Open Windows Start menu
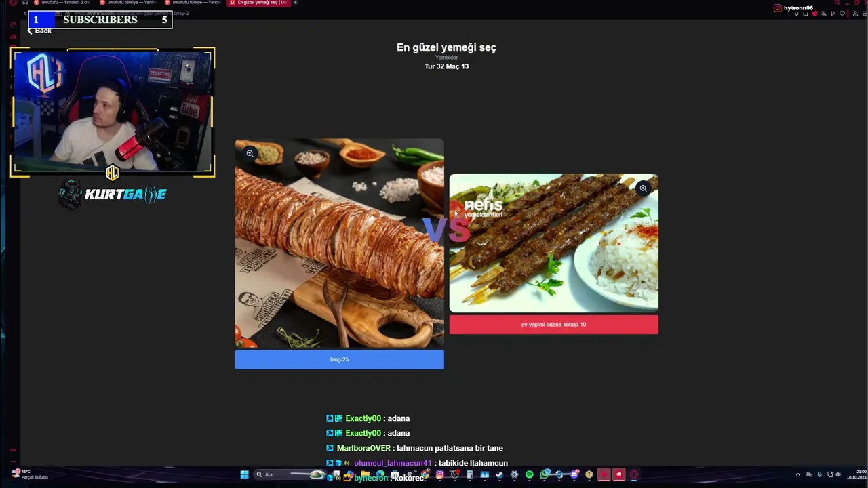 point(244,474)
